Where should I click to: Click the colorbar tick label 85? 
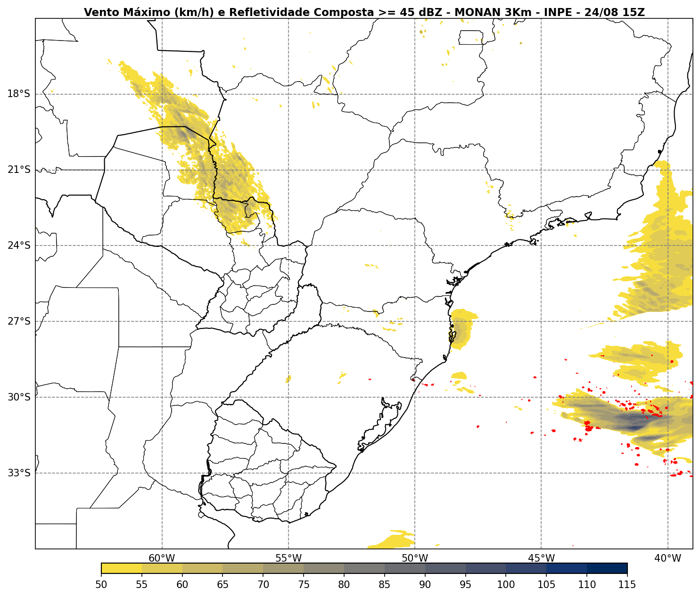pos(385,585)
